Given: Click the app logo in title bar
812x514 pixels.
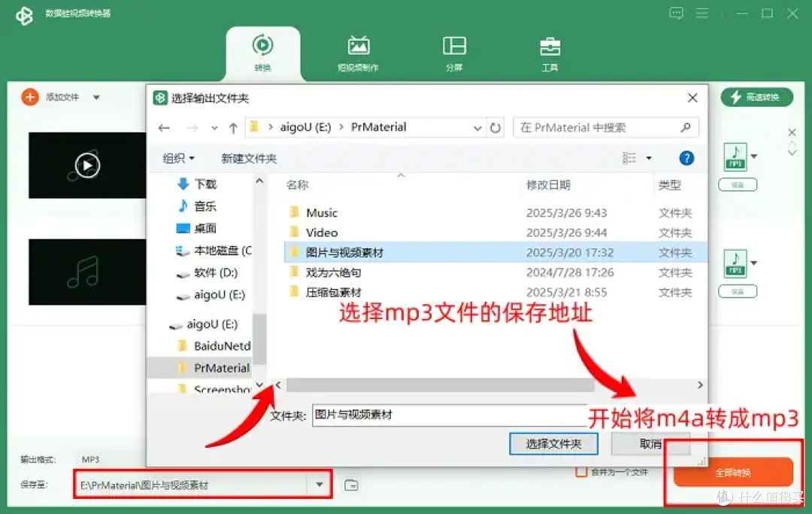Looking at the screenshot, I should click(24, 16).
